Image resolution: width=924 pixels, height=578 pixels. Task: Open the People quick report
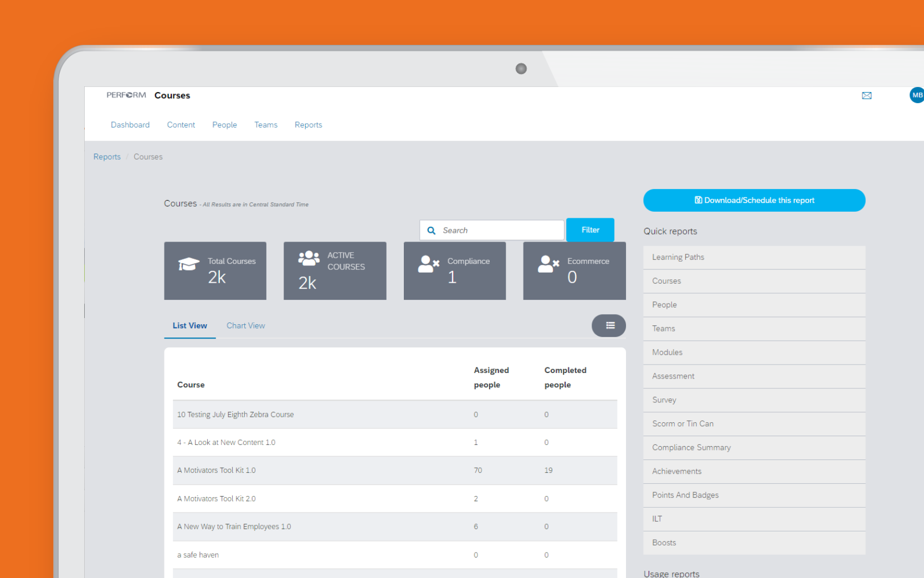[x=754, y=305]
